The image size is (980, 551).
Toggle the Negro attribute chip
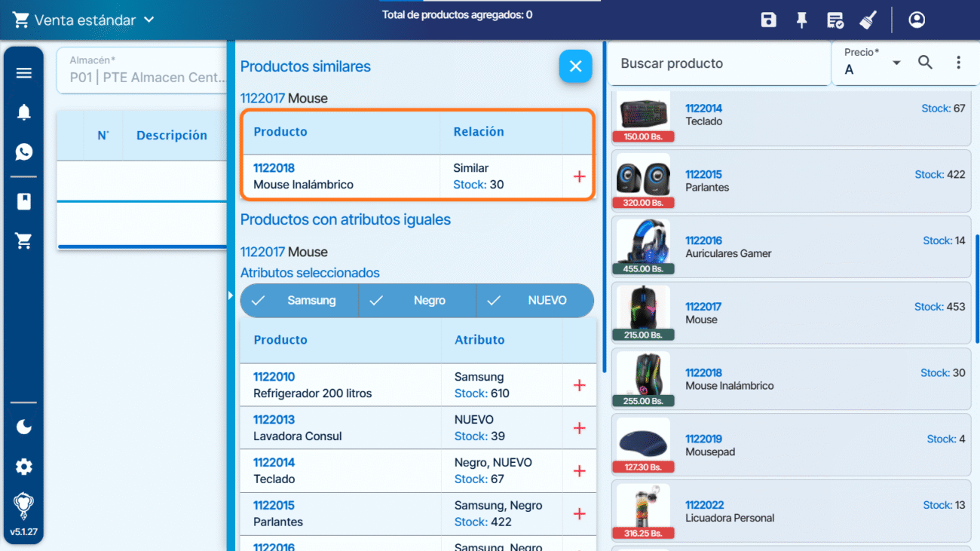[417, 301]
